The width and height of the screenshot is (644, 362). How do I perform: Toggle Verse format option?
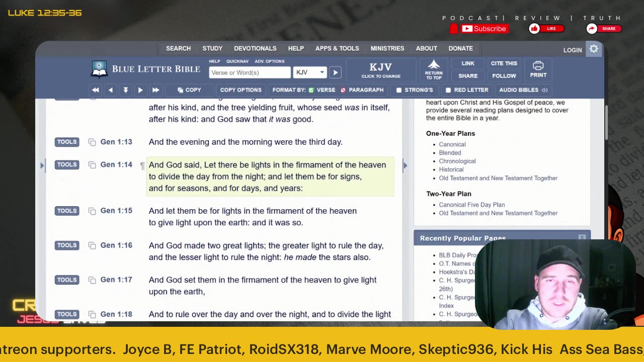point(322,90)
